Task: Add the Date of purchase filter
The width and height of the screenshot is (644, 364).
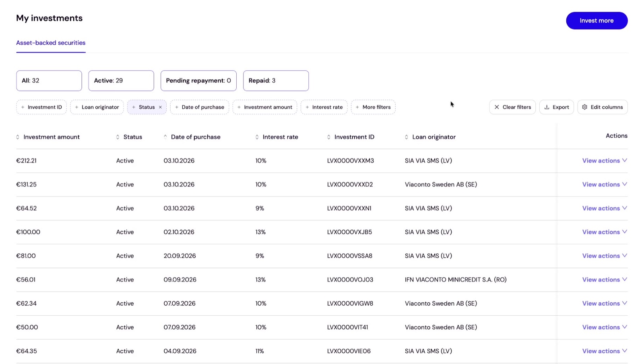Action: click(200, 107)
